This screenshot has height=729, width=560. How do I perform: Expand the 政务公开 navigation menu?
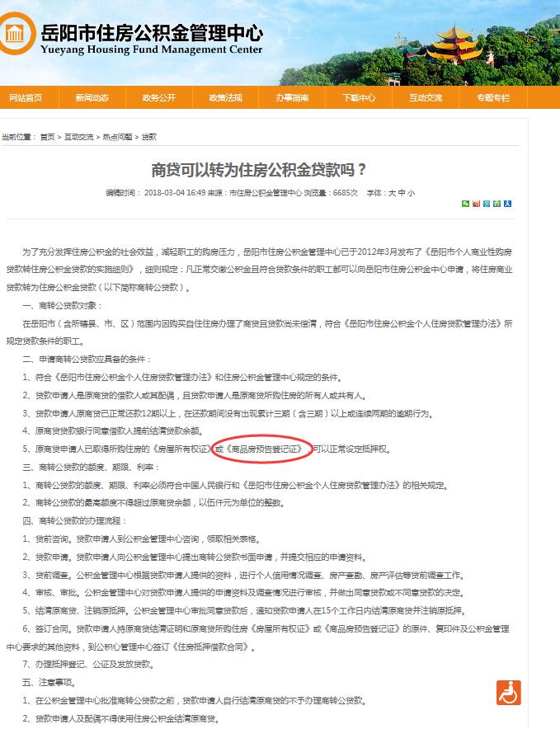(158, 97)
